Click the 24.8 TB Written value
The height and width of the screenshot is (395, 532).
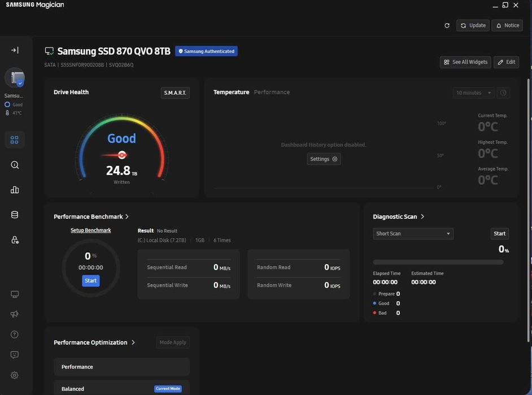(121, 170)
